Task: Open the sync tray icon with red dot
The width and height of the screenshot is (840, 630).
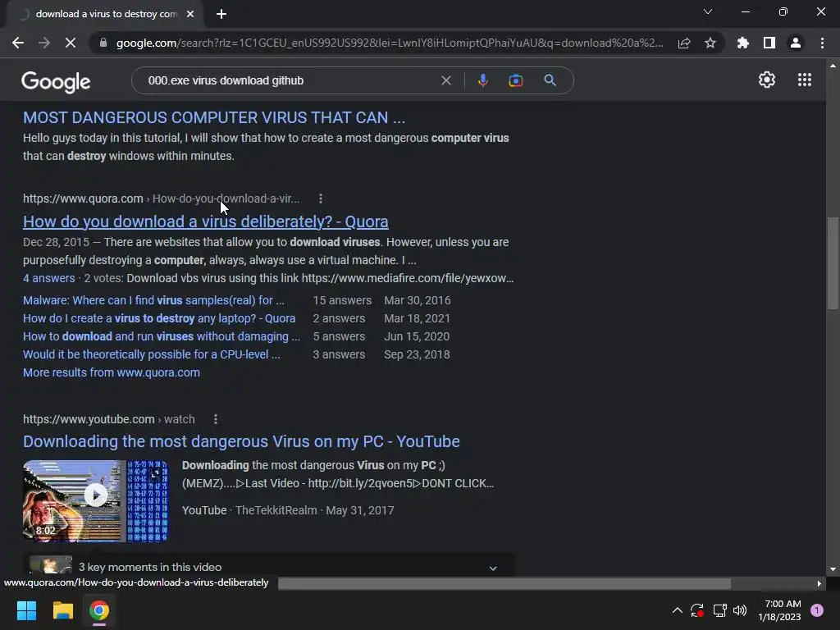Action: pyautogui.click(x=697, y=610)
